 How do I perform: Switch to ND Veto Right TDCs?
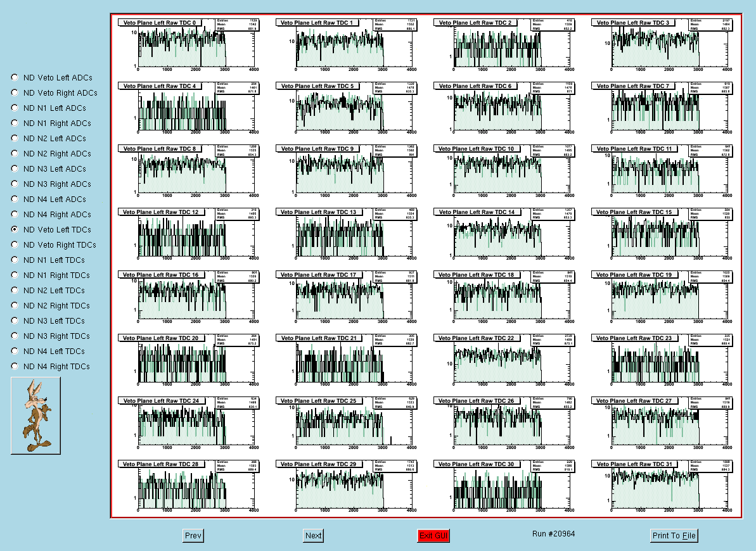(x=15, y=244)
